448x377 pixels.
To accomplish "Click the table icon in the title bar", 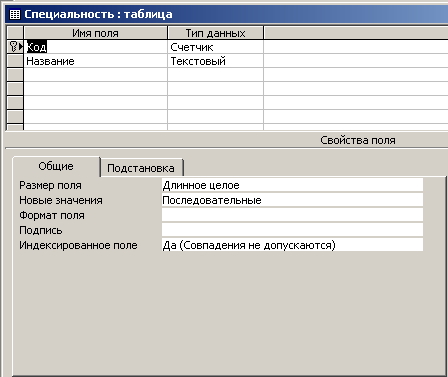I will pyautogui.click(x=14, y=14).
